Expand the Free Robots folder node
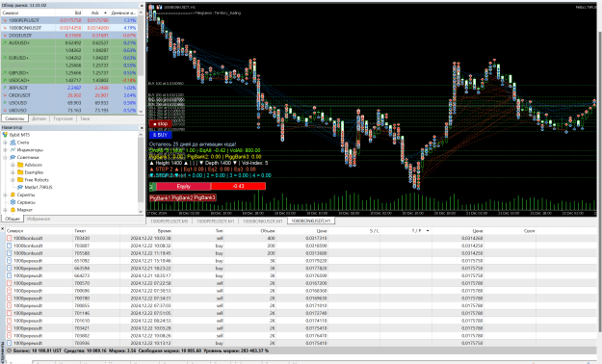Viewport: 602px width, 364px height. [x=13, y=180]
